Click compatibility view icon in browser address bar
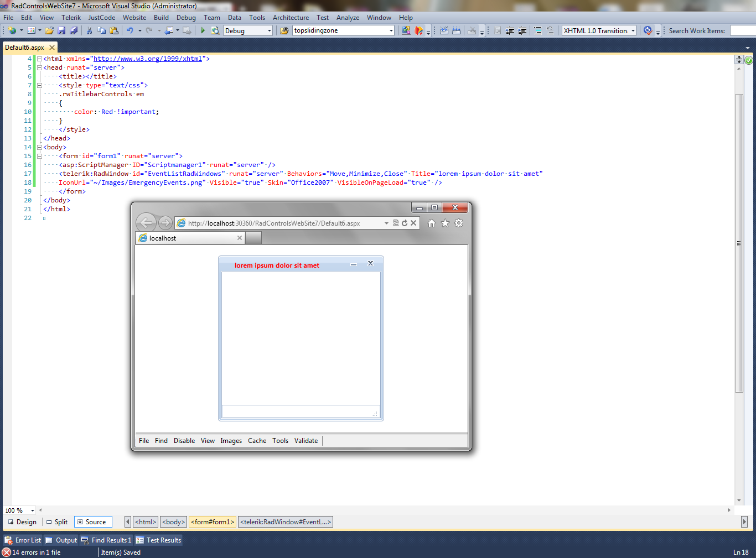Screen dimensions: 756x558 point(396,223)
